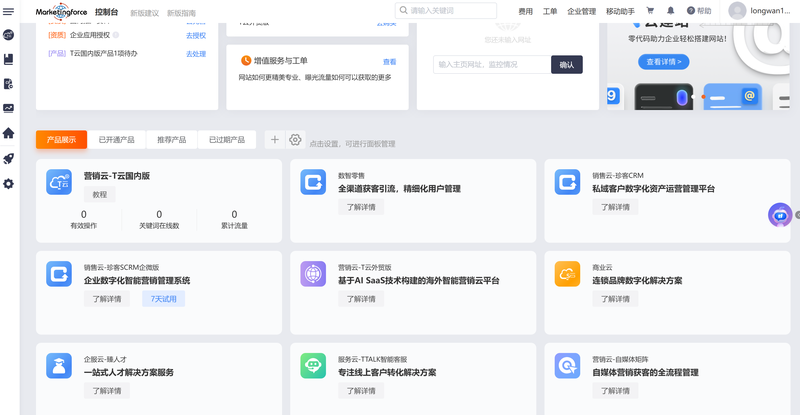Click the rocket icon in the sidebar
Screen dimensions: 800x415
point(8,159)
